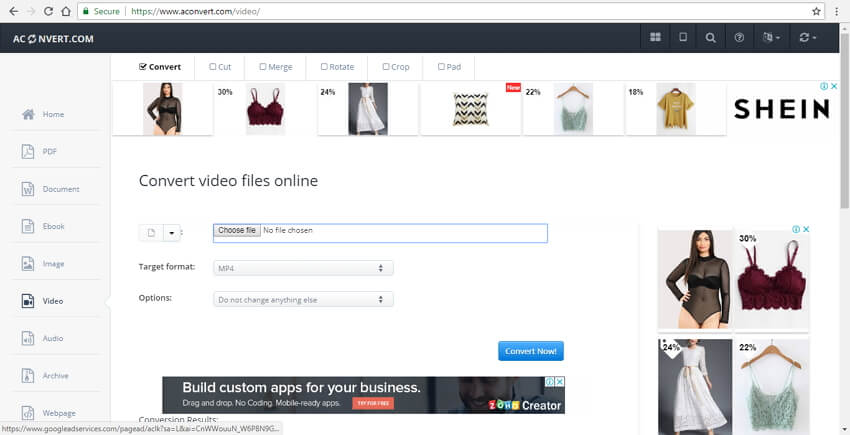The image size is (850, 435).
Task: Click the Secure padlock site info
Action: pos(101,11)
